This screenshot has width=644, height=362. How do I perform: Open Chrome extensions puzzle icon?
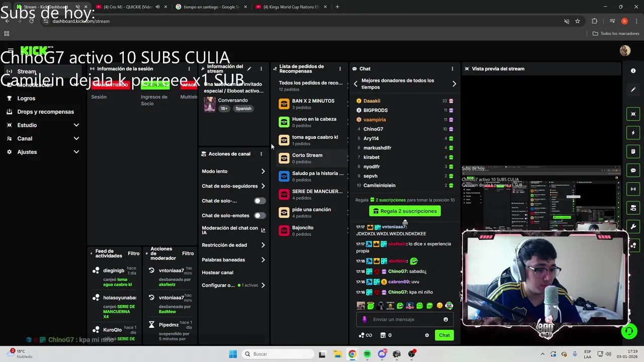pyautogui.click(x=595, y=21)
